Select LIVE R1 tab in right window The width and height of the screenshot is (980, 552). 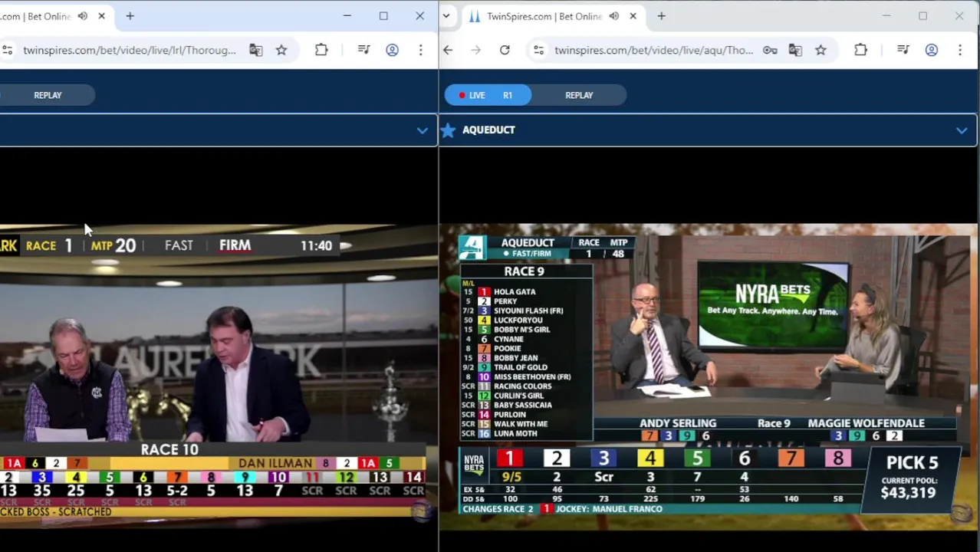(488, 95)
